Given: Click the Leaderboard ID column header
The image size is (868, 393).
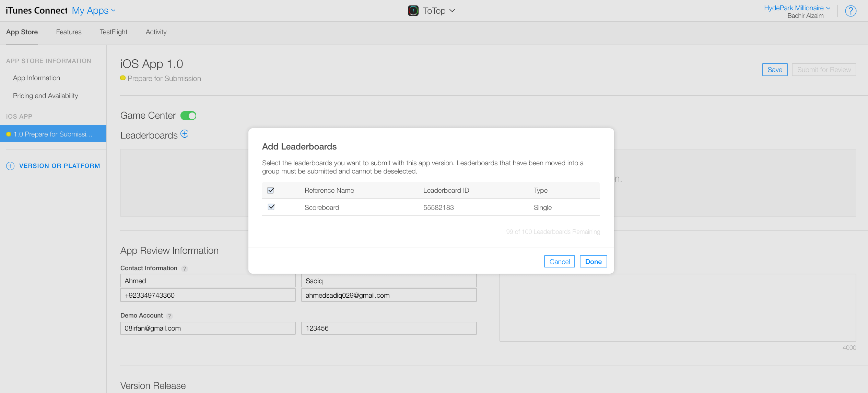Looking at the screenshot, I should click(x=446, y=190).
